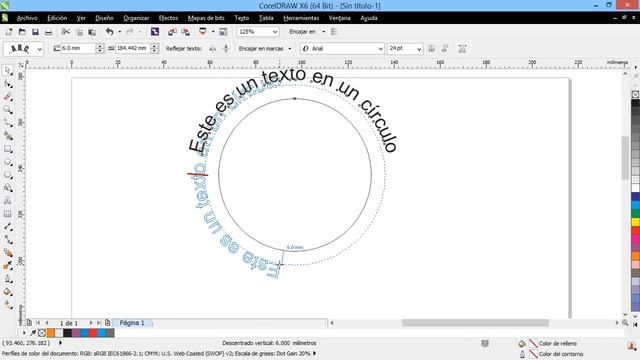The image size is (640, 360).
Task: Click the vertical scrollbar thumb
Action: tap(625, 158)
